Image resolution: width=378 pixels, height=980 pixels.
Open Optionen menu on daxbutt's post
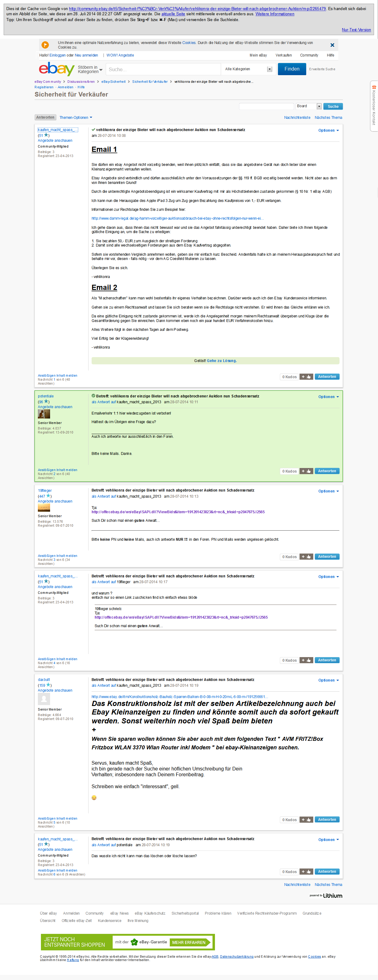(x=329, y=680)
